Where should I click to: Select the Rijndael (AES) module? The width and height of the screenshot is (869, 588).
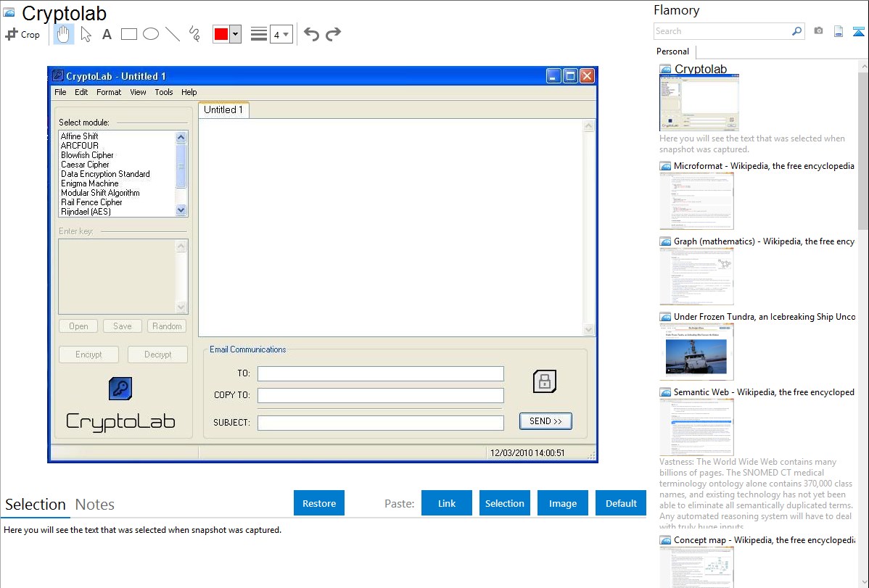[x=86, y=212]
